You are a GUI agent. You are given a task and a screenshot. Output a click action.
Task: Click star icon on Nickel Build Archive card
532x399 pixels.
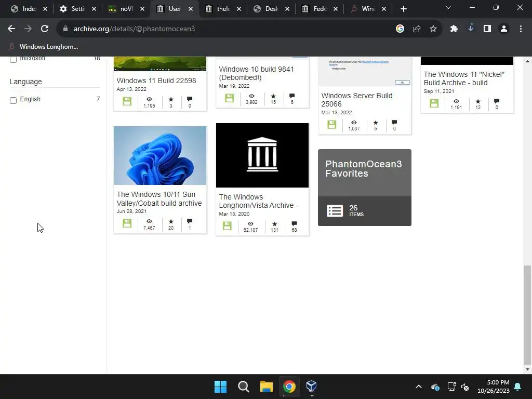478,101
